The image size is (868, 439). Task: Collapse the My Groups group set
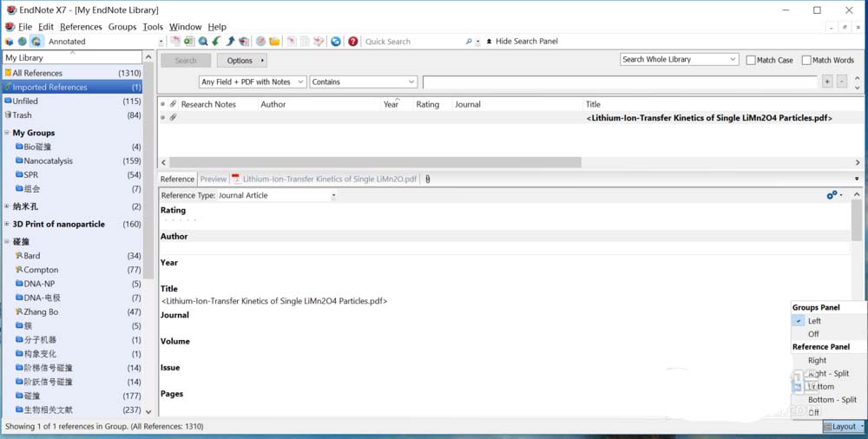[x=7, y=133]
